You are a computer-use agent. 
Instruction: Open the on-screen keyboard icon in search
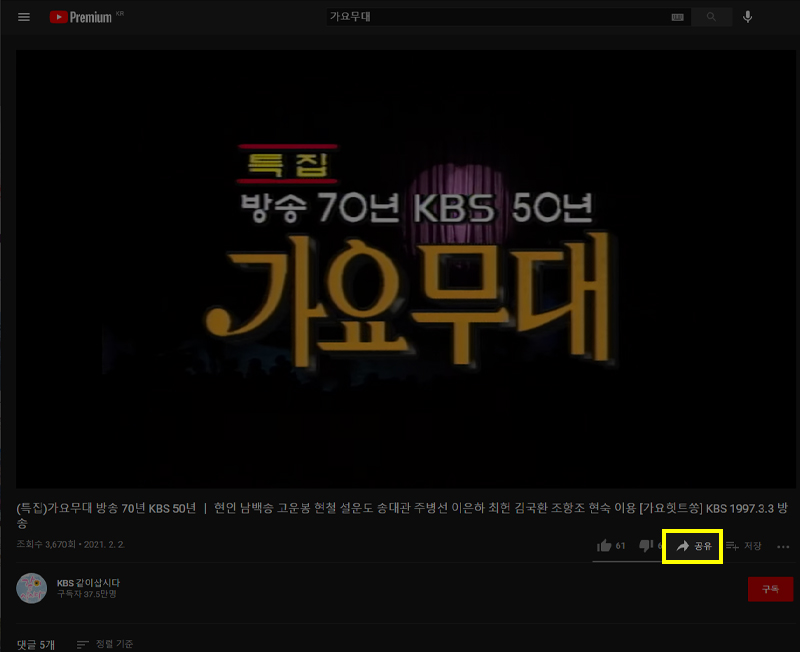[x=677, y=17]
